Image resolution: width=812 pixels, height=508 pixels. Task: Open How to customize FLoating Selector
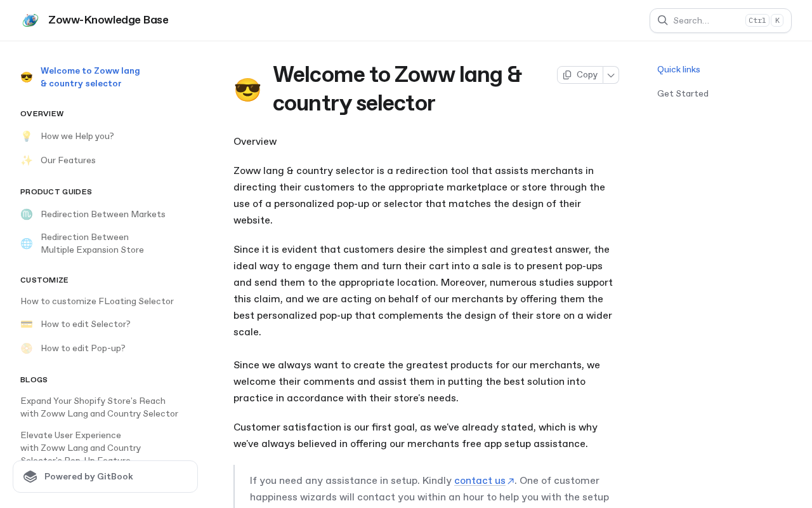[x=97, y=302]
